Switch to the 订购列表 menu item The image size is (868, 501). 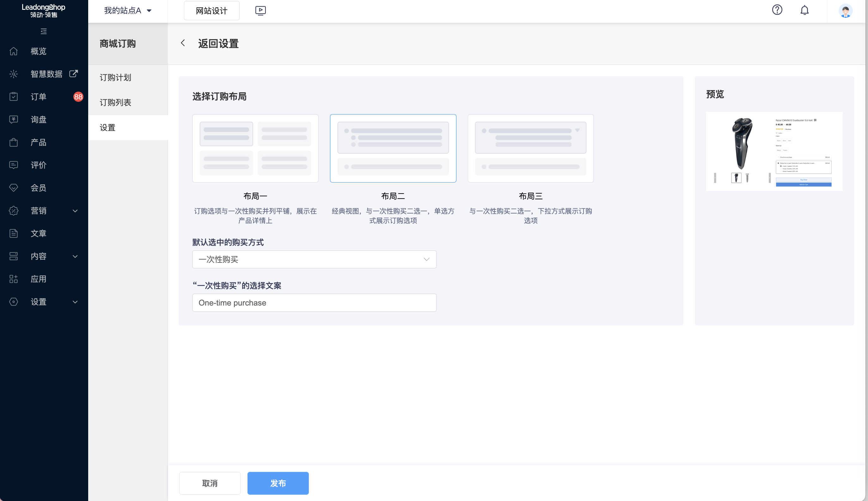[115, 102]
